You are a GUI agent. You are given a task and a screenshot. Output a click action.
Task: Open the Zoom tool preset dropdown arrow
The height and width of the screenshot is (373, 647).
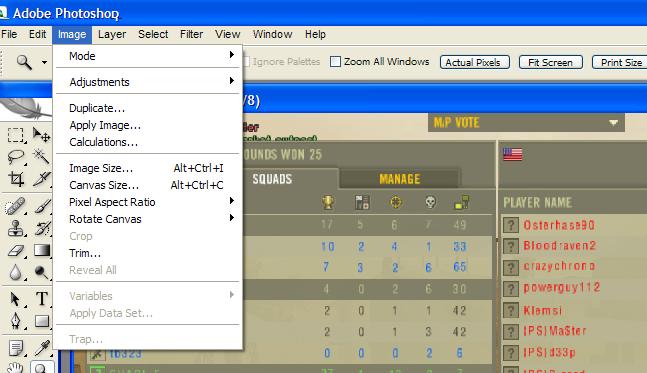pos(44,63)
